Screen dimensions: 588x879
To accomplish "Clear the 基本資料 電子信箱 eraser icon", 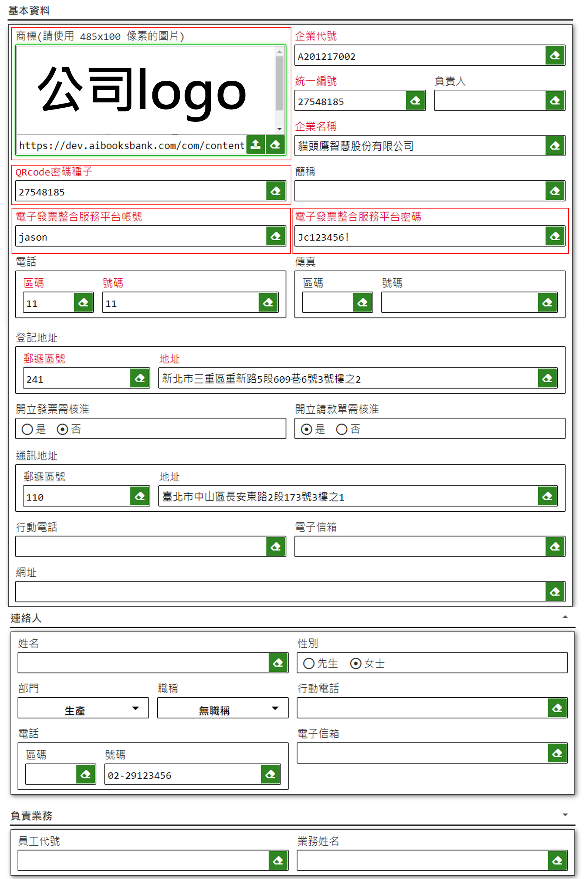I will click(555, 546).
